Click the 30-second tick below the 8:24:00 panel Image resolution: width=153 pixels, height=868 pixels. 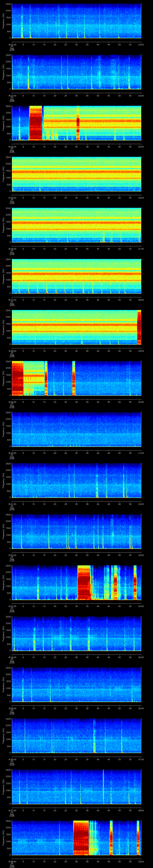[77, 147]
